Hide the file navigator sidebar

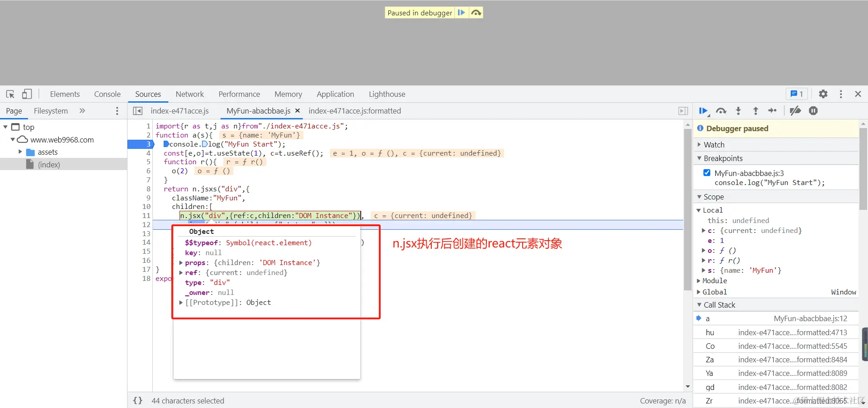(x=138, y=111)
